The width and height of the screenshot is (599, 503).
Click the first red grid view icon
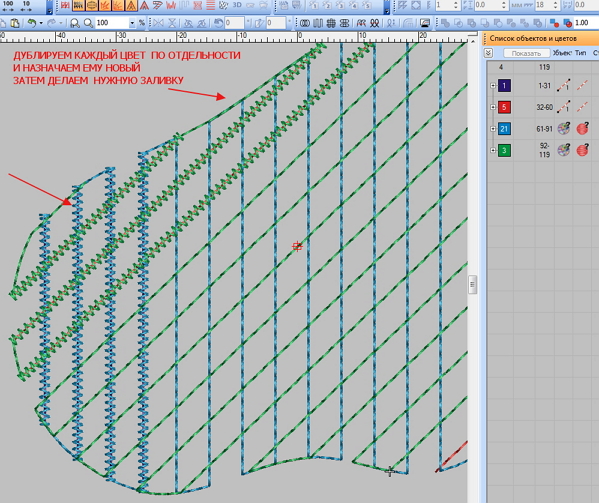65,5
